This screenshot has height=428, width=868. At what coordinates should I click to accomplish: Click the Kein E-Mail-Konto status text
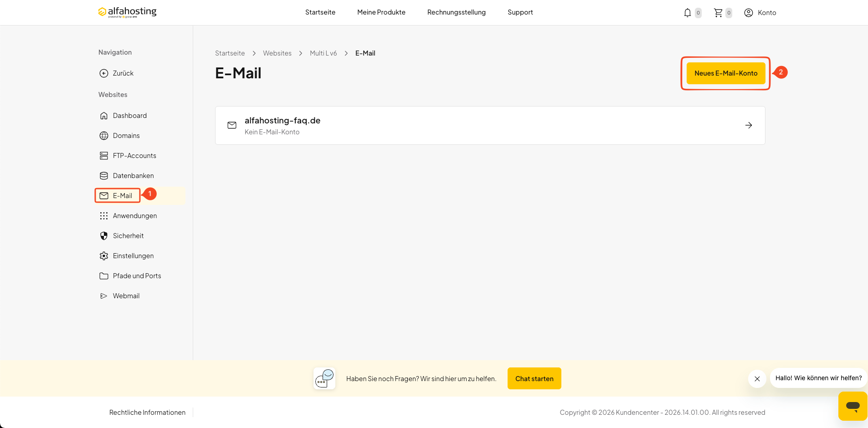[x=272, y=132]
